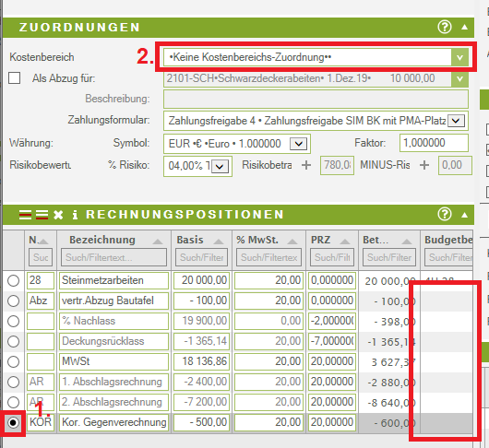Screen dimensions: 489x448
Task: Open the % Risiko dropdown
Action: (x=220, y=166)
